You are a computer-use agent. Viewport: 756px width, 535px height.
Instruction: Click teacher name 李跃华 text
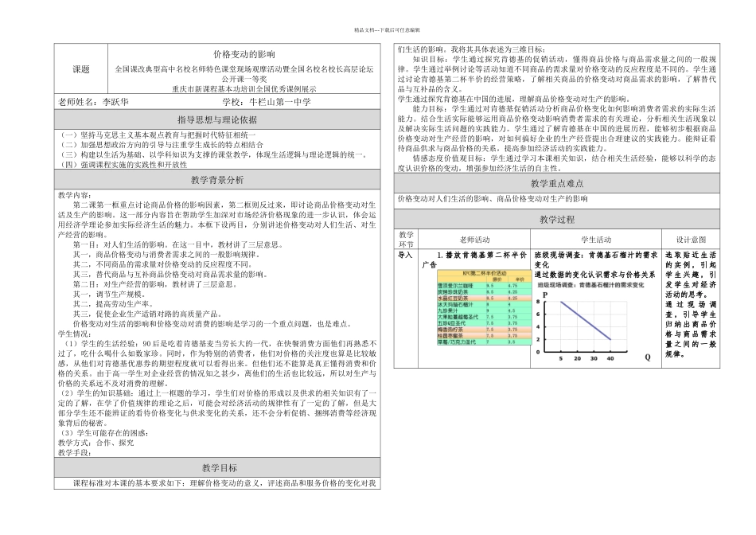click(x=115, y=102)
